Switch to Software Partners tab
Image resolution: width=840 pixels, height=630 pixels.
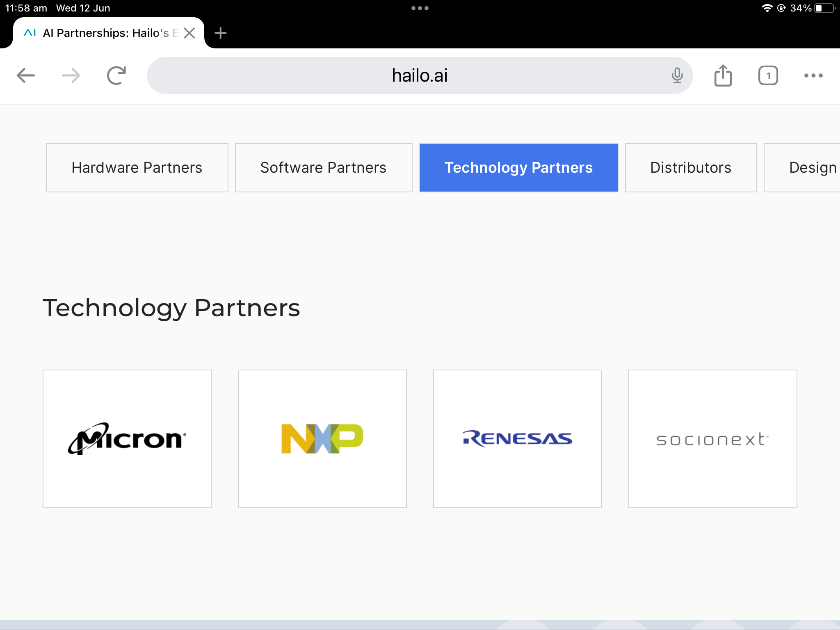324,168
